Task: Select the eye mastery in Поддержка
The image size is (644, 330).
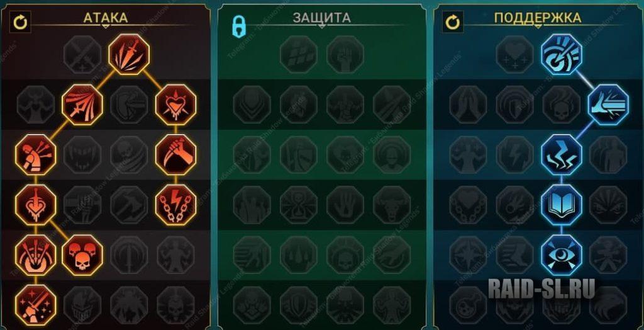Action: (x=562, y=254)
